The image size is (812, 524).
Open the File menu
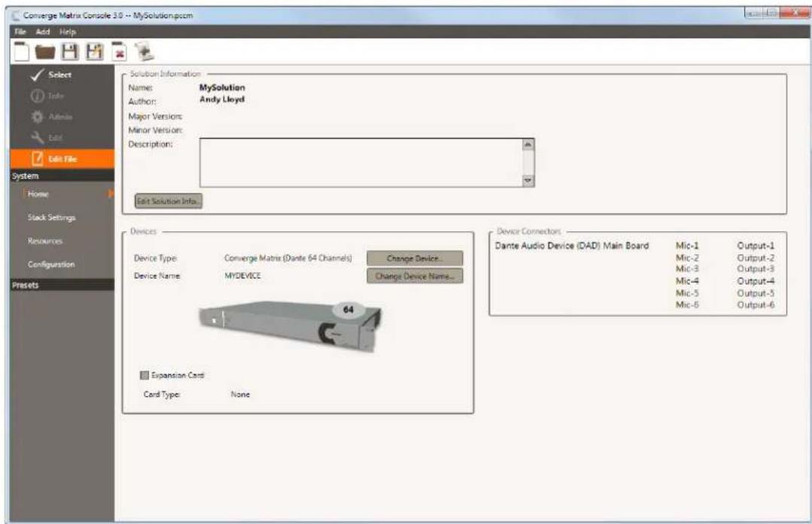click(20, 32)
